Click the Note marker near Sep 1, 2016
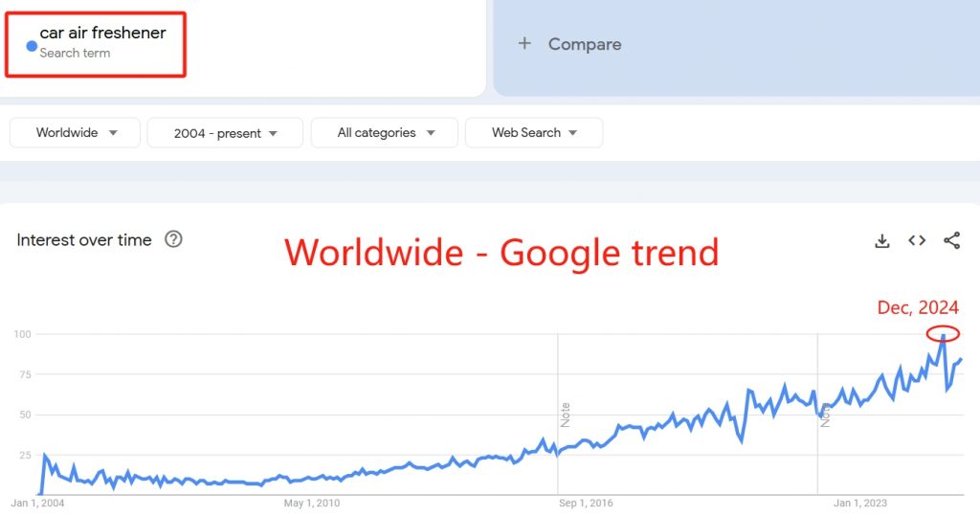The width and height of the screenshot is (980, 516). [x=565, y=415]
